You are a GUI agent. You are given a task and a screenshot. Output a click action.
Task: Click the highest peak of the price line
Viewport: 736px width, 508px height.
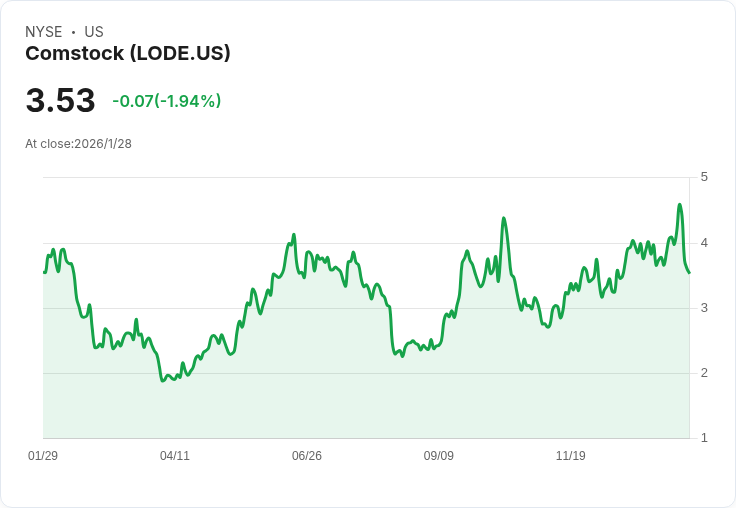(x=680, y=205)
